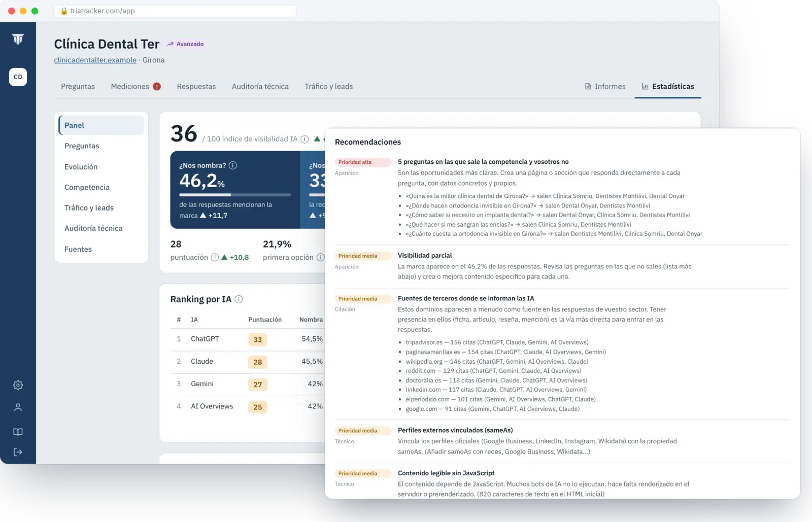Click the paginasamarillas.es source entry
This screenshot has height=522, width=812.
point(505,352)
